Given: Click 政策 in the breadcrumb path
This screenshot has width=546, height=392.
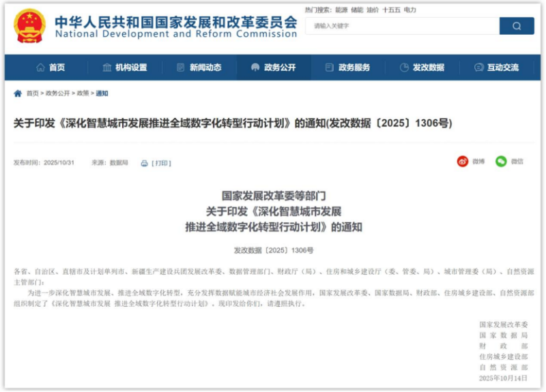Looking at the screenshot, I should point(83,93).
